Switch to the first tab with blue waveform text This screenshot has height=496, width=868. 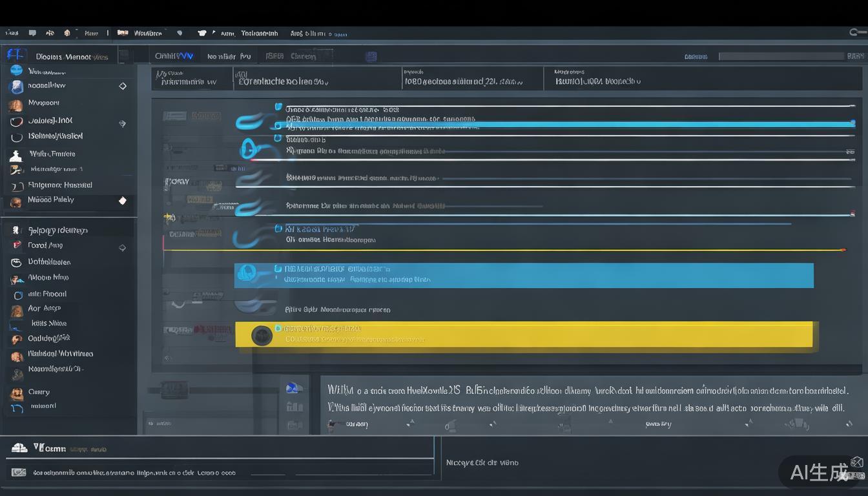(x=174, y=56)
